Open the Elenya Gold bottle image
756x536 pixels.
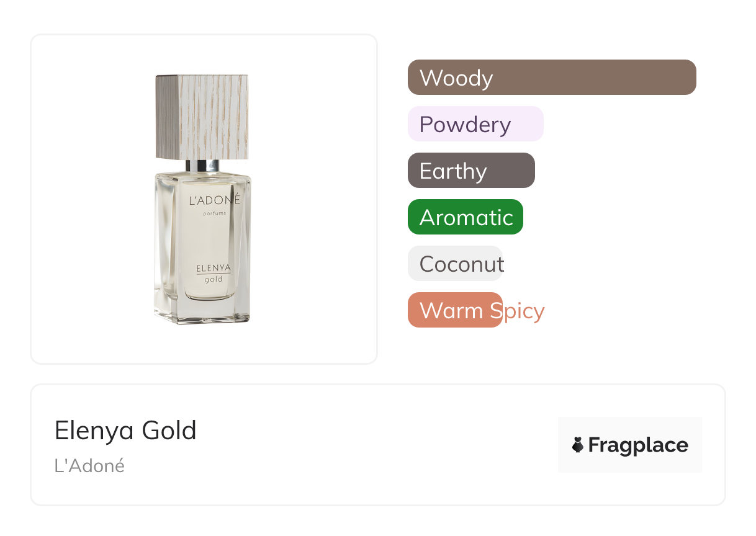[203, 199]
